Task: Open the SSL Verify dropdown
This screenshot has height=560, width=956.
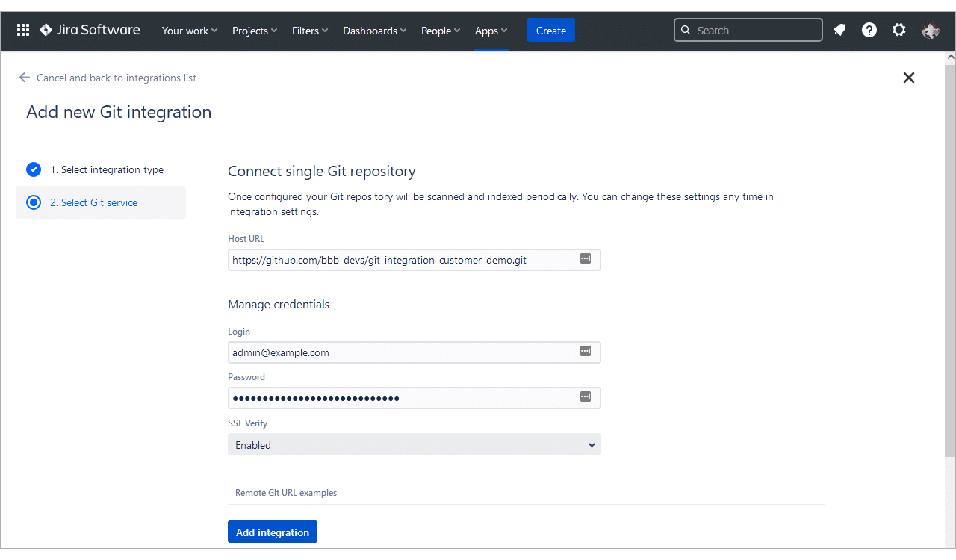Action: pos(414,445)
